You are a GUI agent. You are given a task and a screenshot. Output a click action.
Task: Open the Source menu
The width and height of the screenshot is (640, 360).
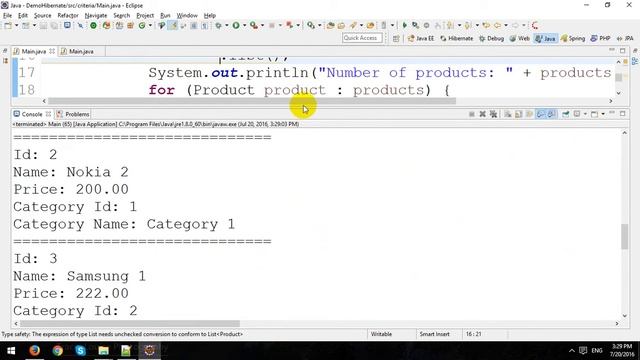click(42, 16)
